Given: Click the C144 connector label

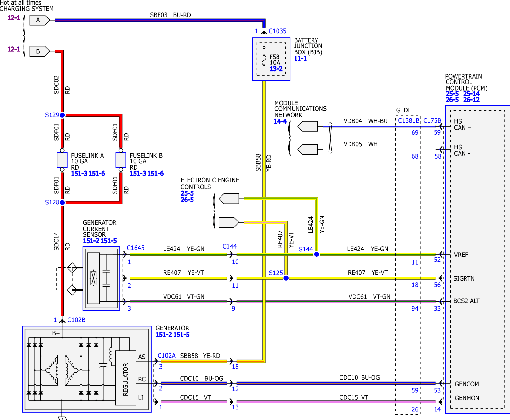Looking at the screenshot, I should (x=230, y=246).
